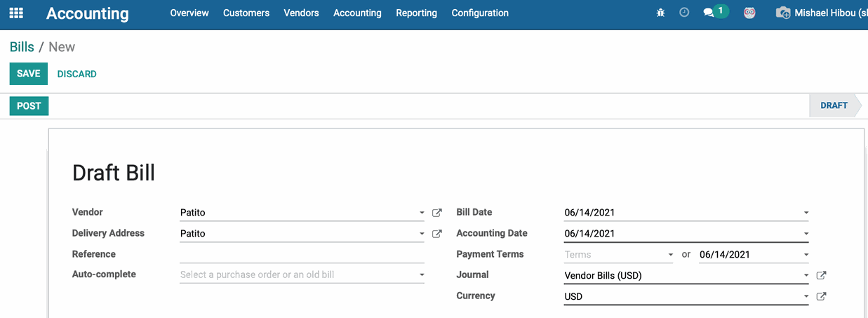
Task: Expand the Auto-complete dropdown
Action: pyautogui.click(x=422, y=275)
